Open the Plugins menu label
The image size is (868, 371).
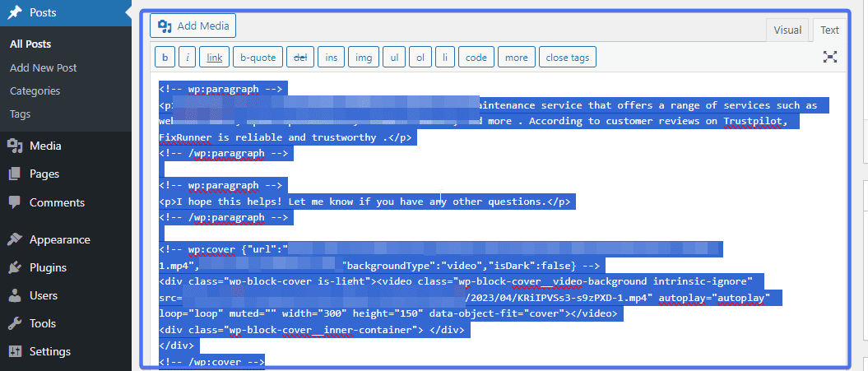49,267
